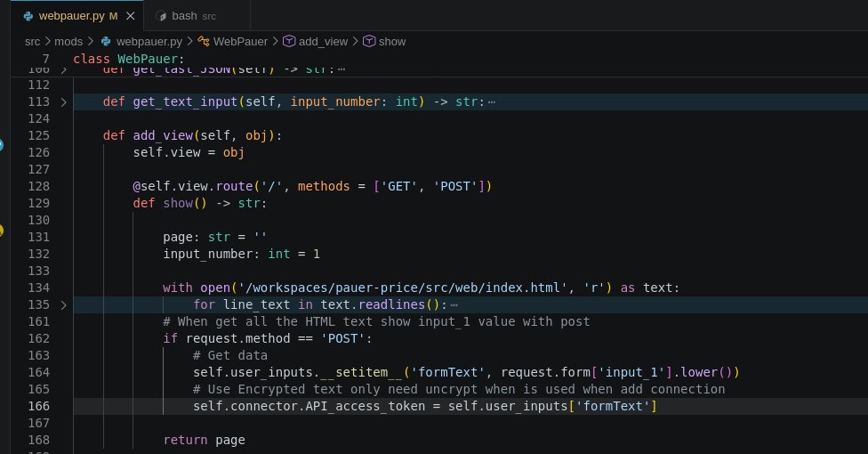Click the ellipsis after get_text_input signature
The height and width of the screenshot is (454, 868).
(491, 102)
